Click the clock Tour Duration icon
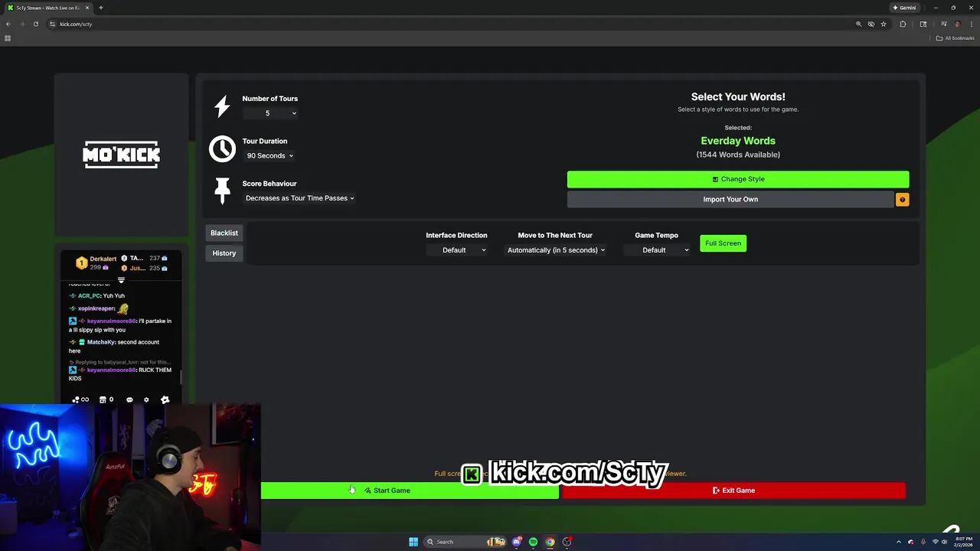Viewport: 980px width, 551px height. pyautogui.click(x=223, y=148)
